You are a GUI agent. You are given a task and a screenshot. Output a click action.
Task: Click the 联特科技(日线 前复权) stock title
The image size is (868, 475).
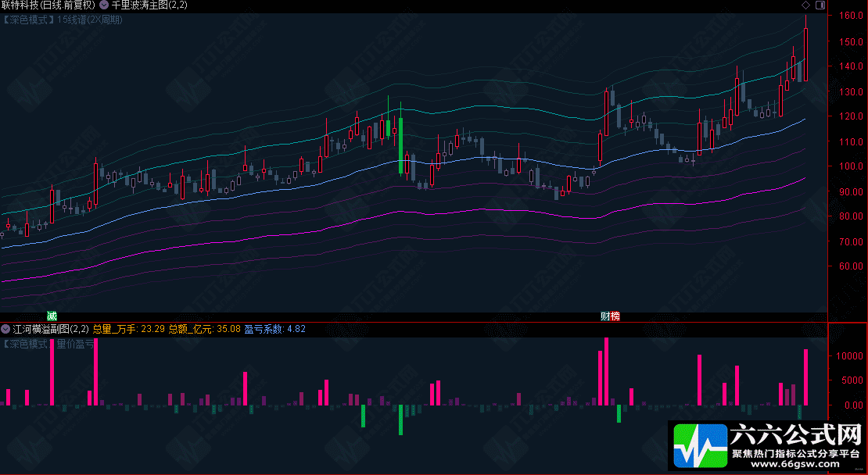pos(48,5)
